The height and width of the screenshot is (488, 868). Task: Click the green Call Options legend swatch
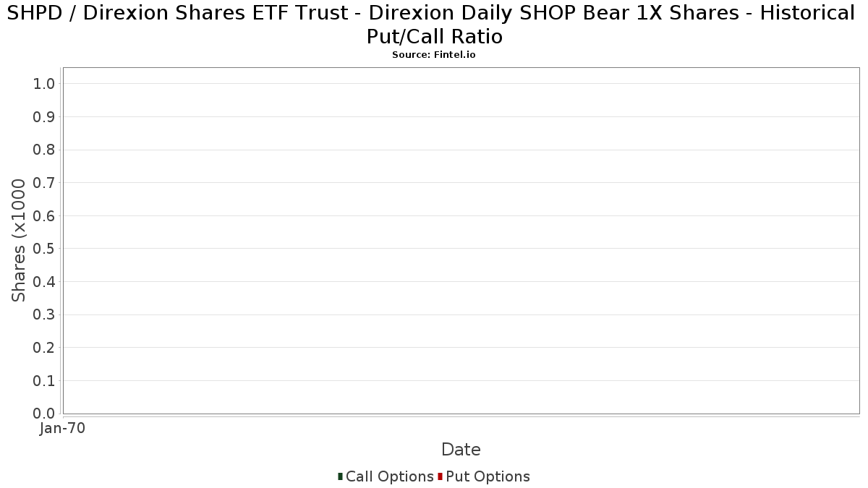[x=340, y=476]
